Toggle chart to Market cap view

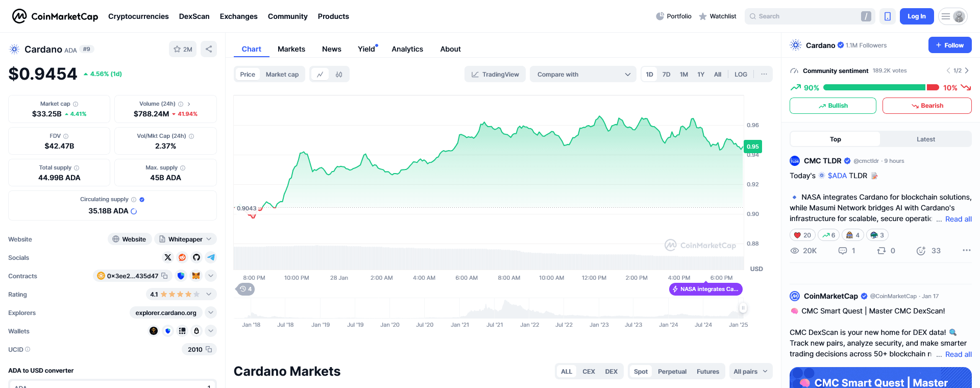point(282,75)
